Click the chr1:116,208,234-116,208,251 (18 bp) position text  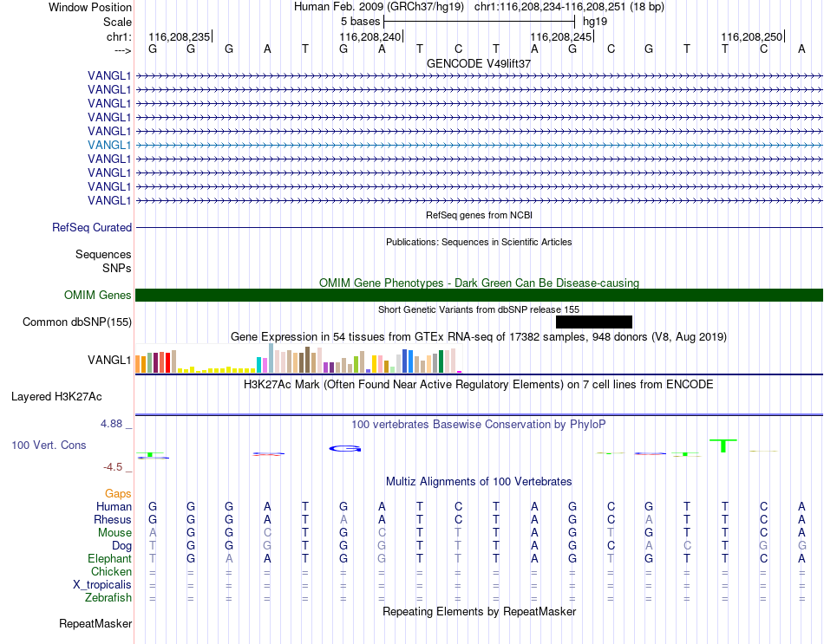[569, 7]
